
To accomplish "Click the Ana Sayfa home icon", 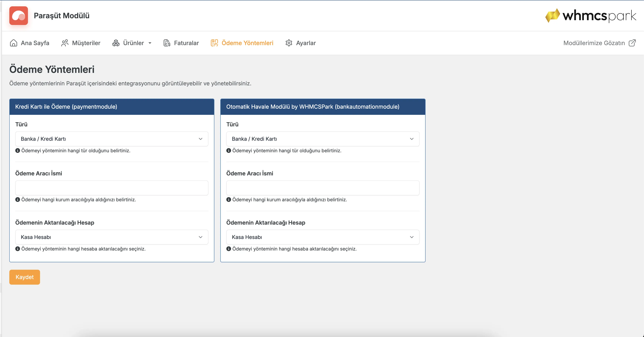I will (13, 43).
